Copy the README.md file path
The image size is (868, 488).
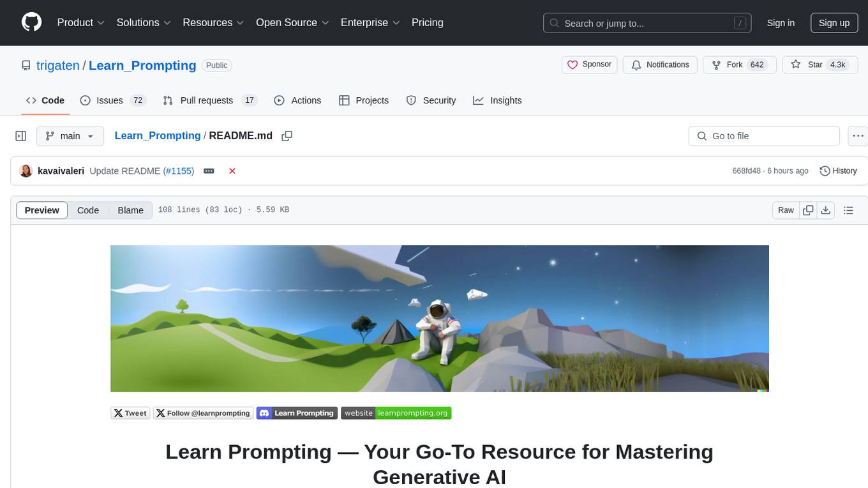tap(287, 135)
